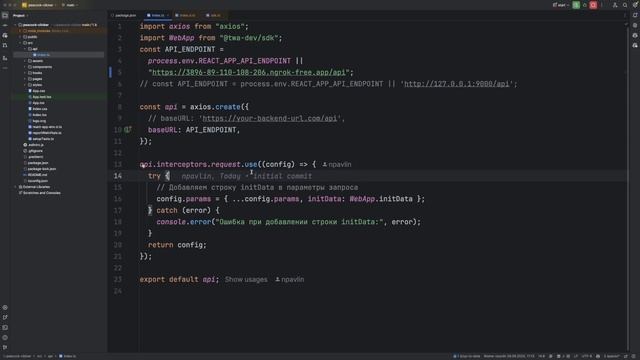The width and height of the screenshot is (640, 360).
Task: Open the More tool windows ellipsis icon
Action: pyautogui.click(x=5, y=68)
